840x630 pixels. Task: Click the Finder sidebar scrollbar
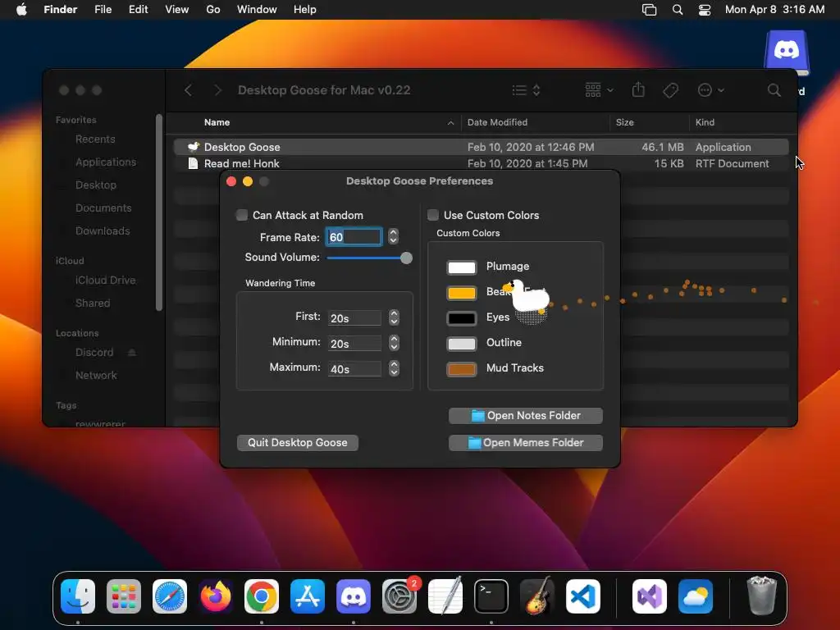point(158,212)
